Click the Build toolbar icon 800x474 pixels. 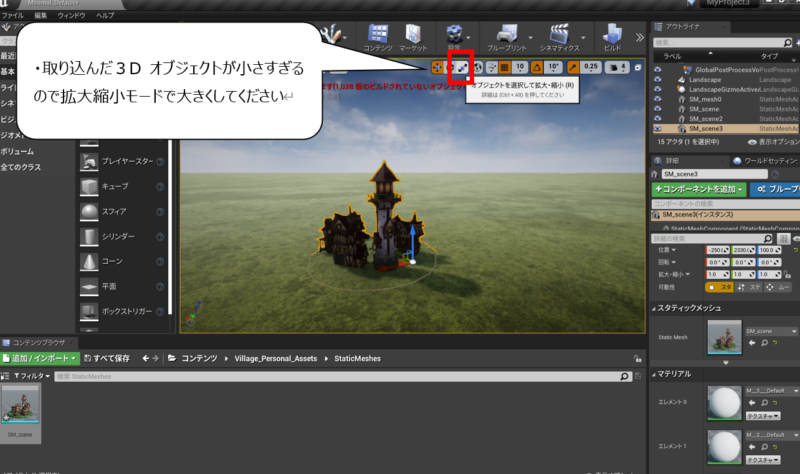coord(612,37)
